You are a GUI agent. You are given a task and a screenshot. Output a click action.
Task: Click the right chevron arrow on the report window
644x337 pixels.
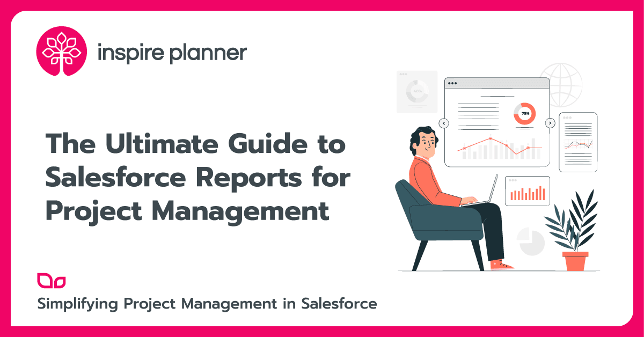pyautogui.click(x=550, y=122)
